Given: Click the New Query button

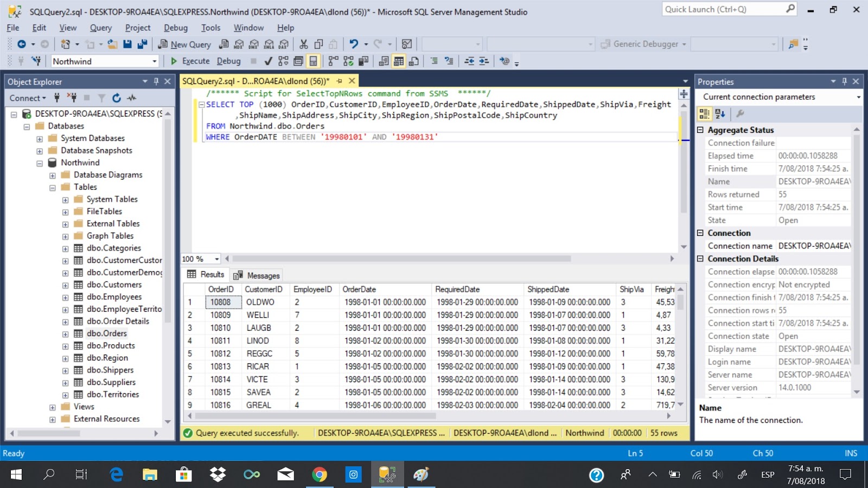Looking at the screenshot, I should (x=184, y=44).
